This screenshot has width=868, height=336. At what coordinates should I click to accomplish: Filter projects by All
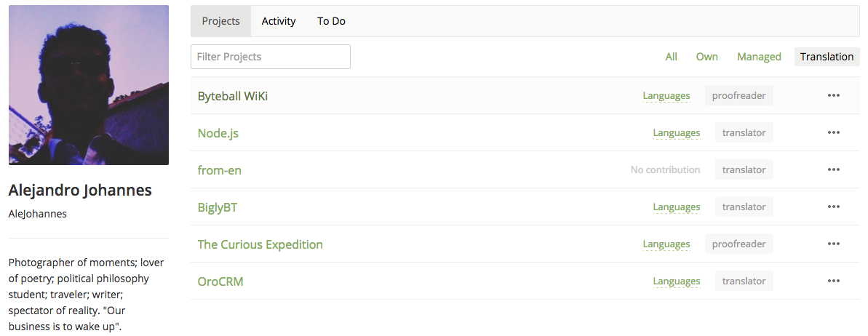click(x=671, y=57)
